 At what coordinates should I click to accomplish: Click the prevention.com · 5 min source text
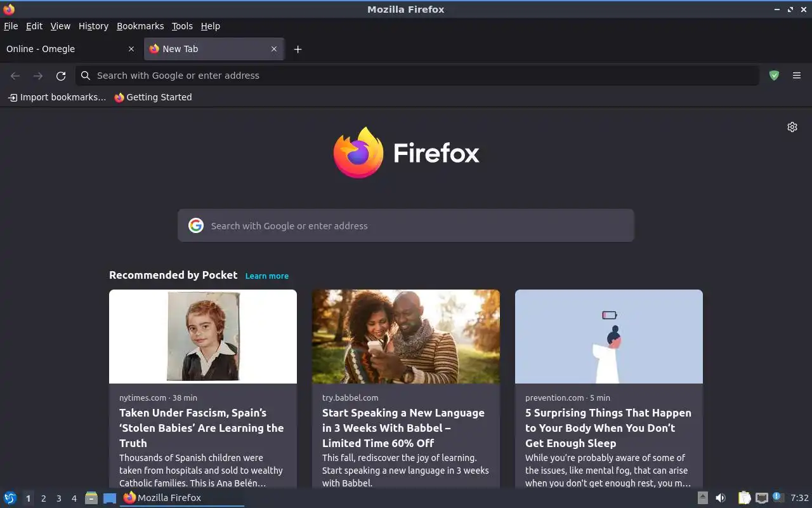coord(568,398)
